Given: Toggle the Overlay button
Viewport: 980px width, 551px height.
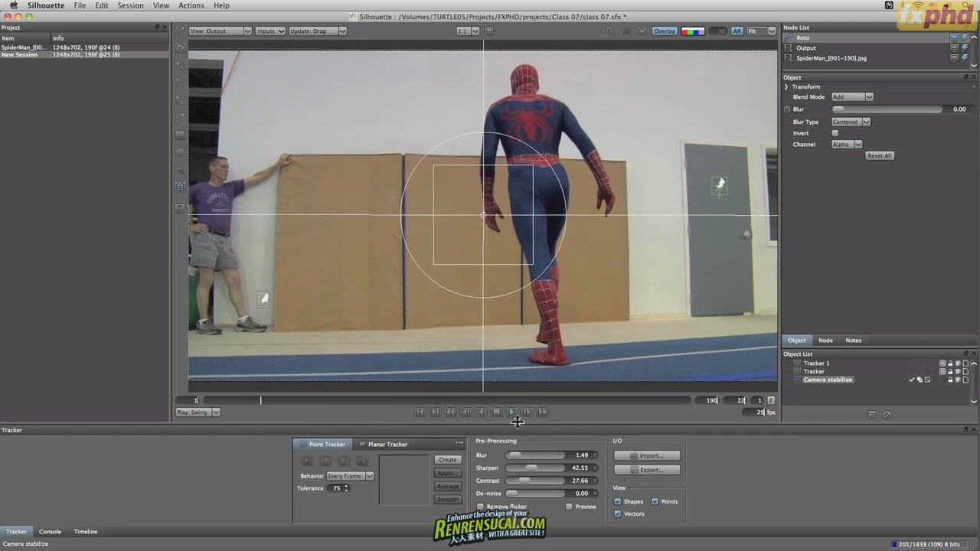Looking at the screenshot, I should [664, 31].
